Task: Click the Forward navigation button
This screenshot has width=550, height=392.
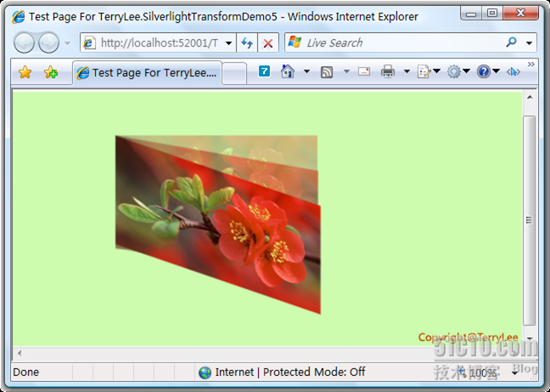Action: pos(48,42)
